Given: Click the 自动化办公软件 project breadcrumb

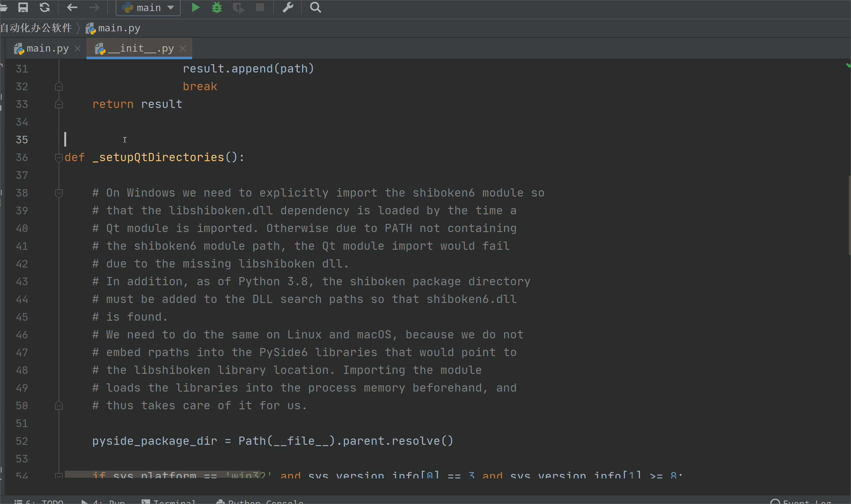Looking at the screenshot, I should click(x=36, y=28).
